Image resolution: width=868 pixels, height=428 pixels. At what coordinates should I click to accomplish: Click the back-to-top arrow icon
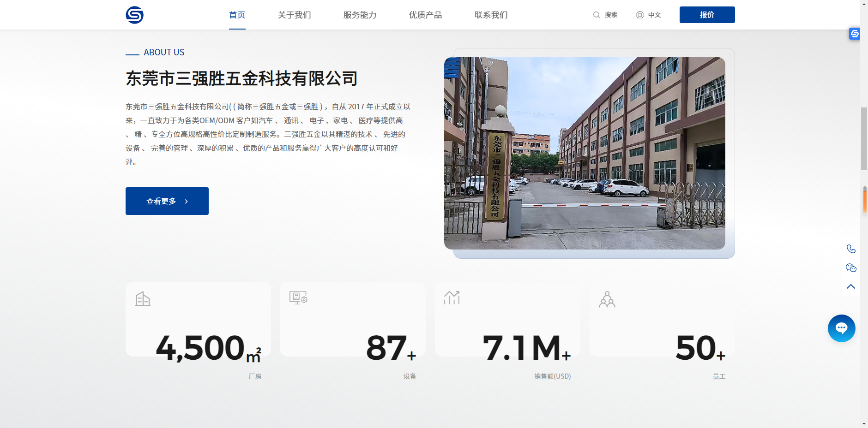(851, 286)
